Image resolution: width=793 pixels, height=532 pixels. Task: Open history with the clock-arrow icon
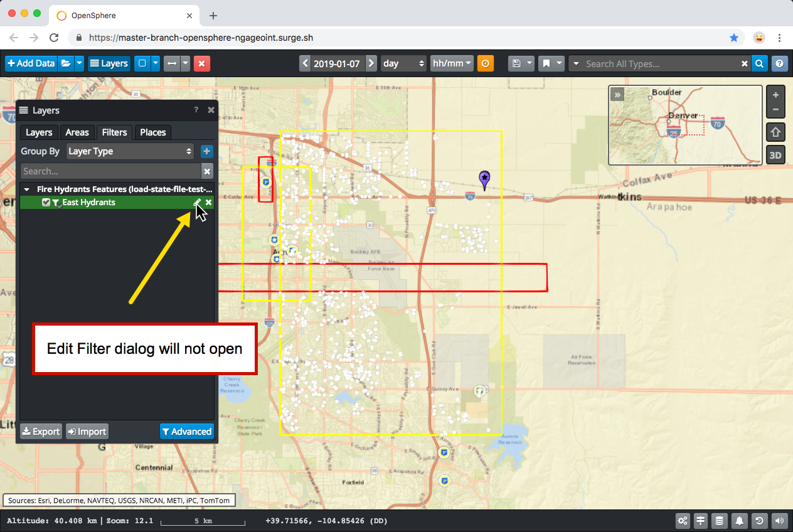tap(759, 521)
